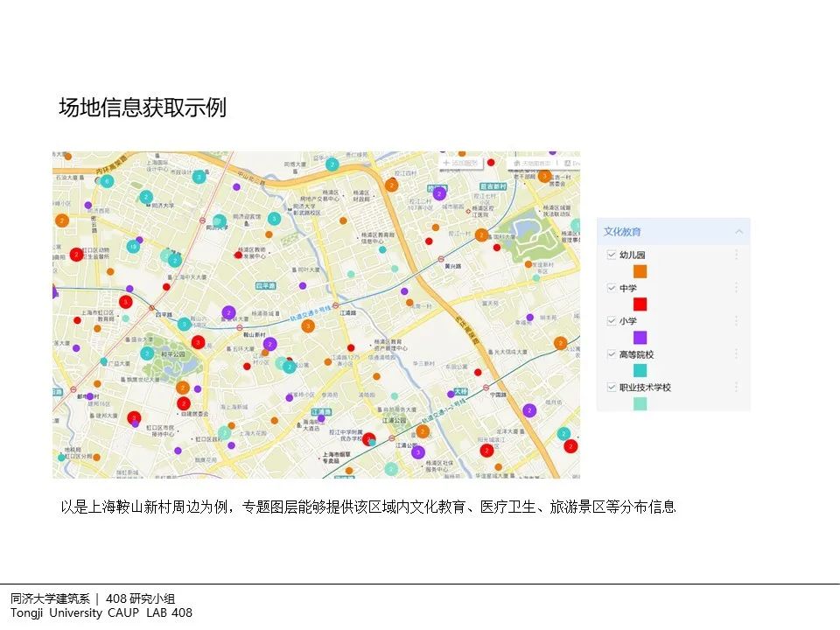Click the 添加服务 button on the map
The image size is (840, 630).
[x=461, y=163]
